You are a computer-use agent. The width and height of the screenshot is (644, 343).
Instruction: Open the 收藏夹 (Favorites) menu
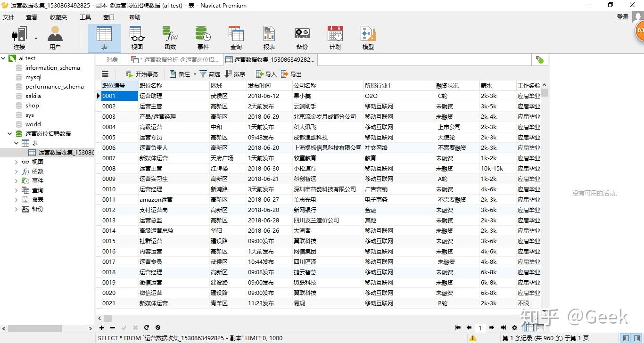click(58, 17)
